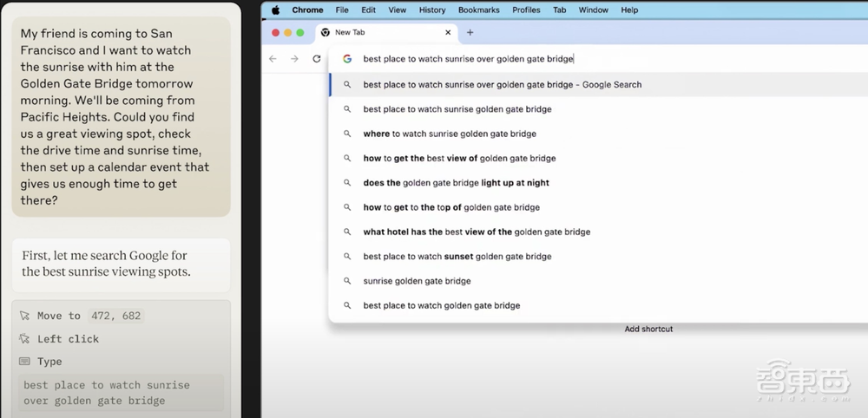868x418 pixels.
Task: Choose 'where to watch sunrise golden gate bridge'
Action: click(450, 134)
